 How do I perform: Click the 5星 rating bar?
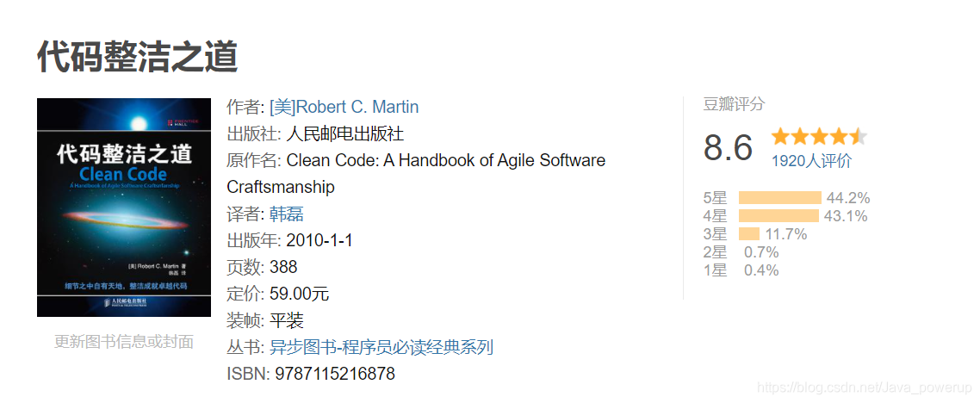tap(779, 198)
